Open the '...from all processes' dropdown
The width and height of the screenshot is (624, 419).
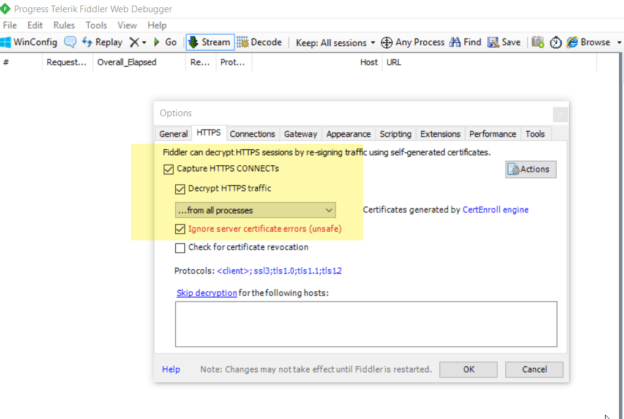coord(255,210)
